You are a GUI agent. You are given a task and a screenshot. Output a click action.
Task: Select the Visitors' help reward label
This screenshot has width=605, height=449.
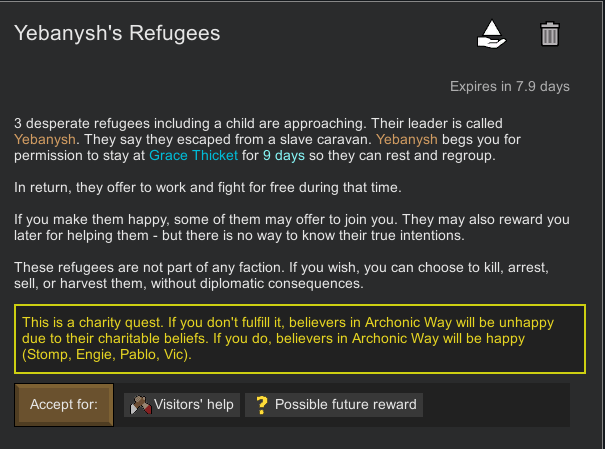(194, 405)
